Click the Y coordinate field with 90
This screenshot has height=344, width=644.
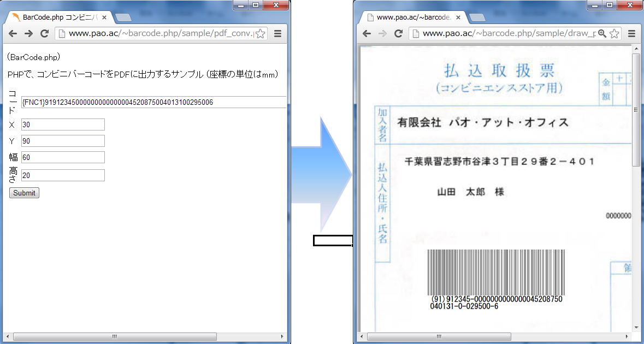pyautogui.click(x=63, y=141)
